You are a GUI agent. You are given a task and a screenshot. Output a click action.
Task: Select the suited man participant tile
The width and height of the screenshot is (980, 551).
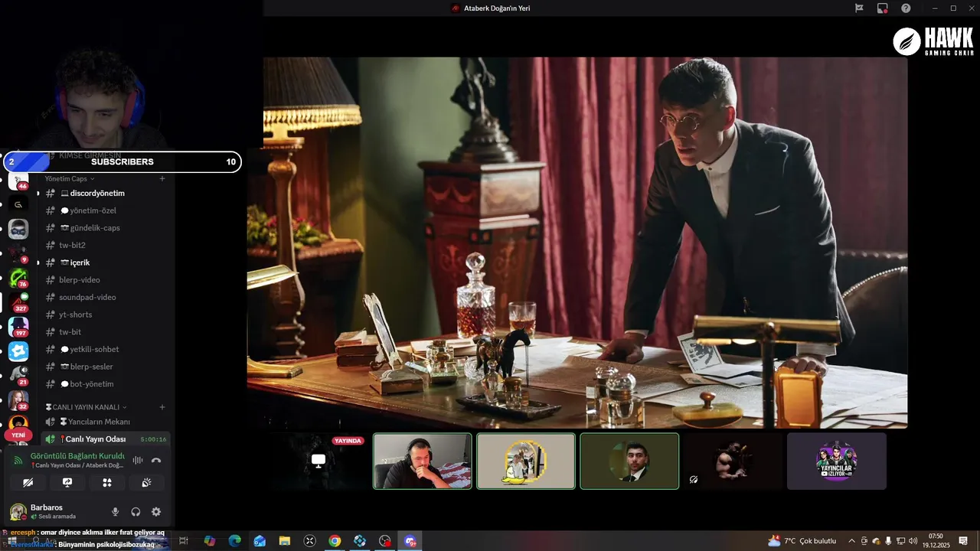629,461
